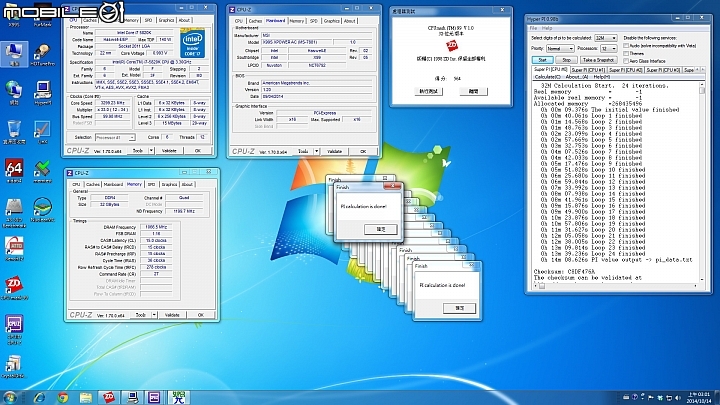Toggle the Themes checkbox in Hyper PI

tap(626, 53)
